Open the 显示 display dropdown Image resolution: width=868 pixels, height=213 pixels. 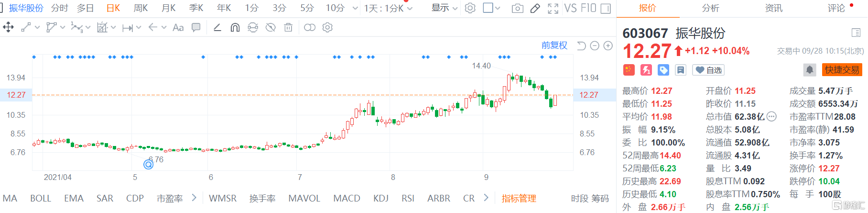[445, 8]
